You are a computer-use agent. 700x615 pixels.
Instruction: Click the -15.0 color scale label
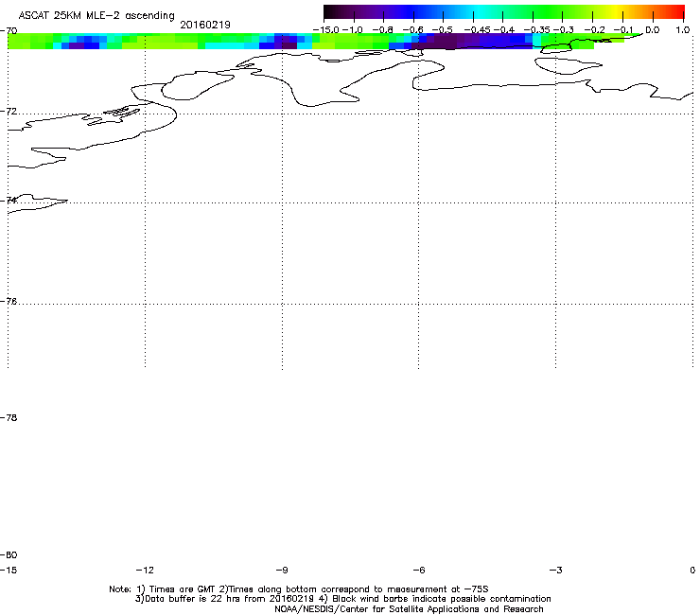(326, 30)
